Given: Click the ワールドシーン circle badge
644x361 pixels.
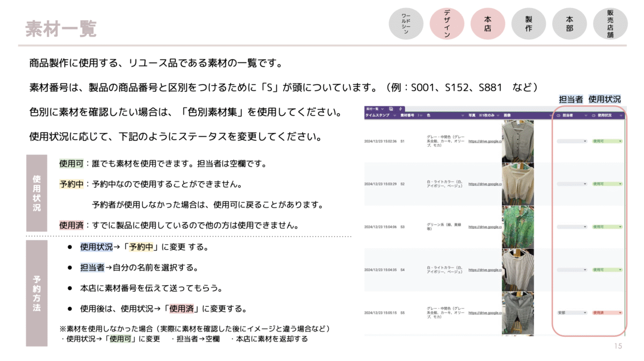Looking at the screenshot, I should pos(406,25).
